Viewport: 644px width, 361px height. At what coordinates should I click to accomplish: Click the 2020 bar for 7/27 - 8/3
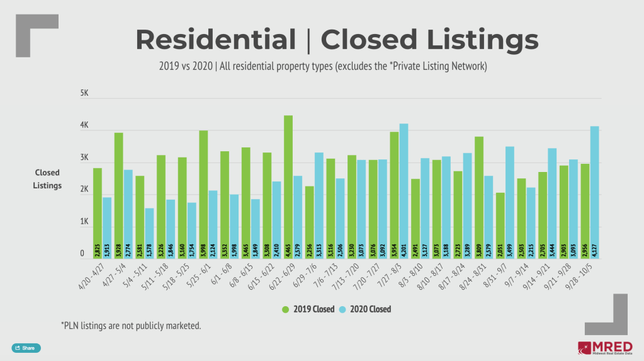404,192
